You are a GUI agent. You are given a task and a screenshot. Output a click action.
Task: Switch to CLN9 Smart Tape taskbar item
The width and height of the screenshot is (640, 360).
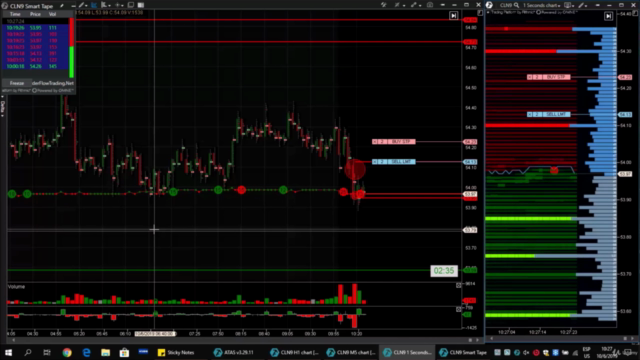[x=464, y=352]
